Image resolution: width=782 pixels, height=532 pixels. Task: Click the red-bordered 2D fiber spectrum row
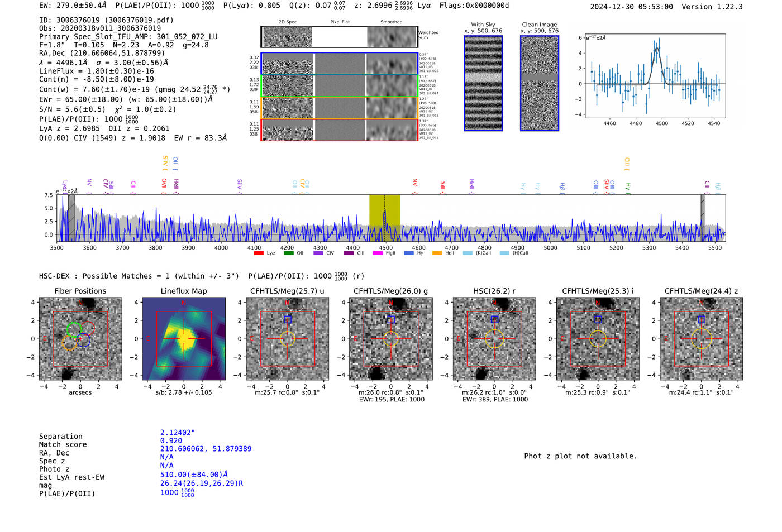[340, 130]
